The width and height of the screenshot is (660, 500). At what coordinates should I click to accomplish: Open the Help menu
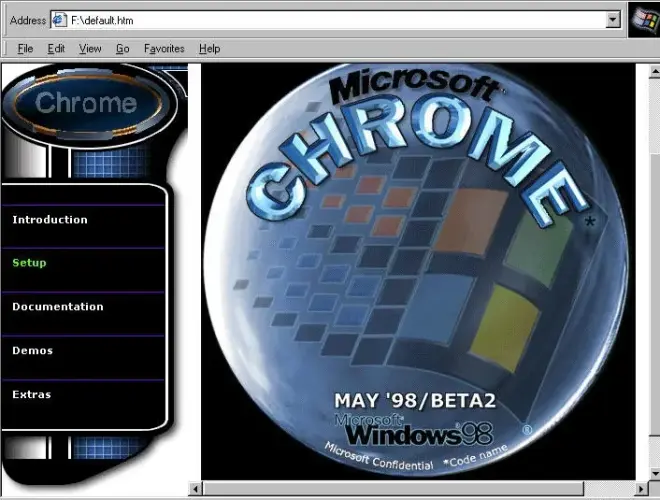click(x=209, y=48)
